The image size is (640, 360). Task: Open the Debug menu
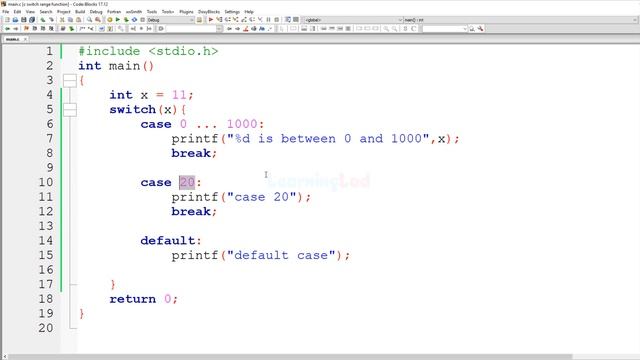96,12
